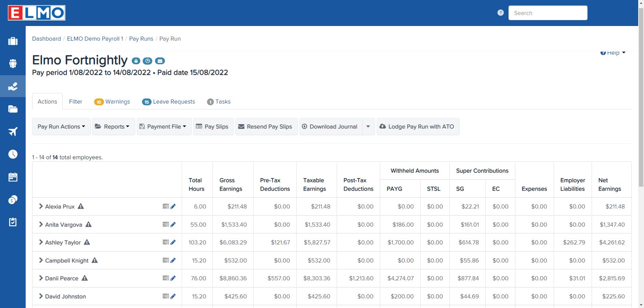
Task: Click inside the Search field
Action: [548, 13]
